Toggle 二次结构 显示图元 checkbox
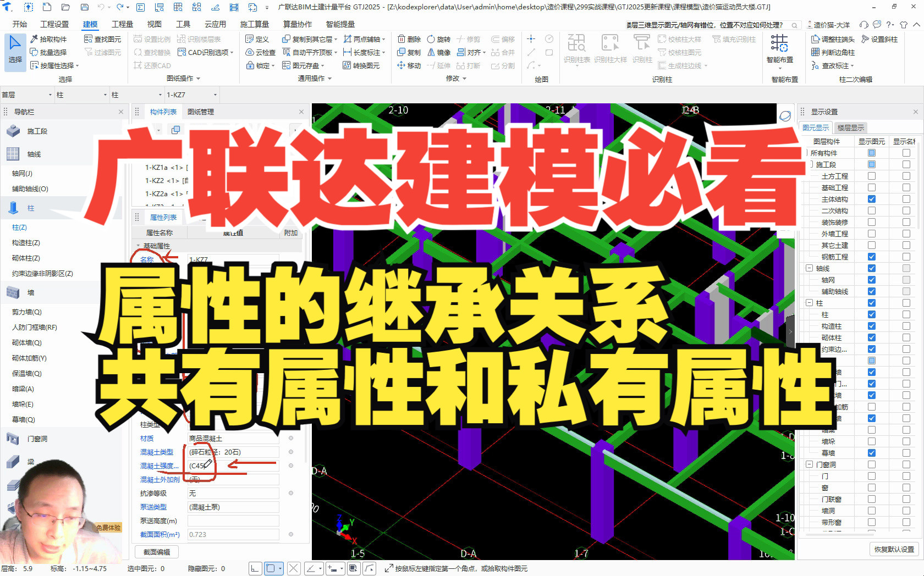 (x=872, y=211)
